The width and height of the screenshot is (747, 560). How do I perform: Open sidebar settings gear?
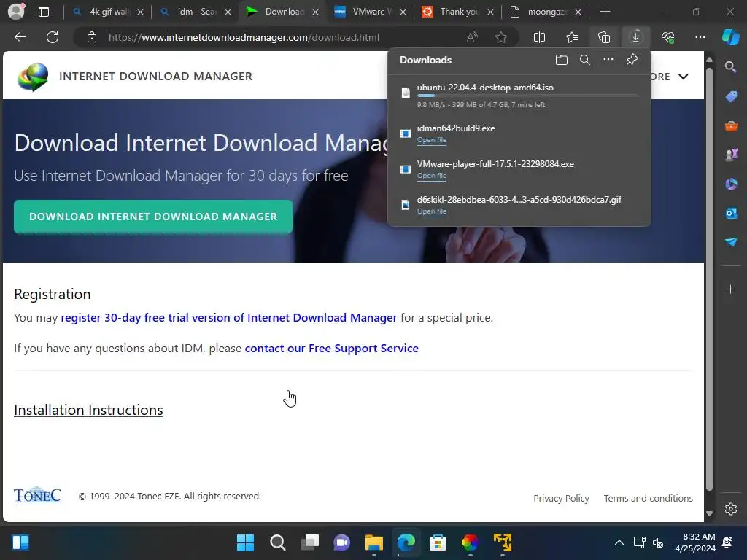(x=731, y=509)
